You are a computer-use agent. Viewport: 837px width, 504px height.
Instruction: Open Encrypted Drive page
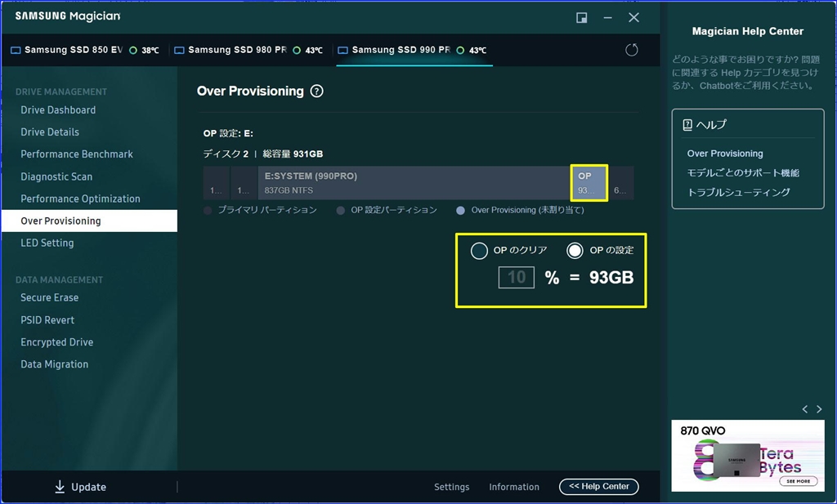tap(57, 342)
